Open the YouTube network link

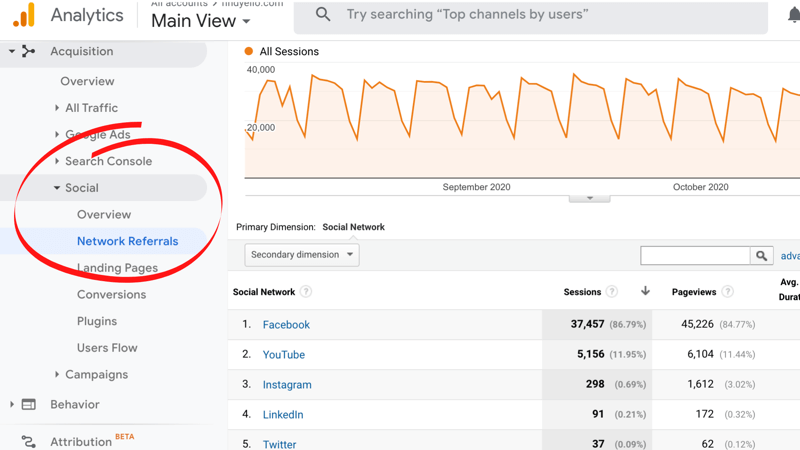(284, 355)
